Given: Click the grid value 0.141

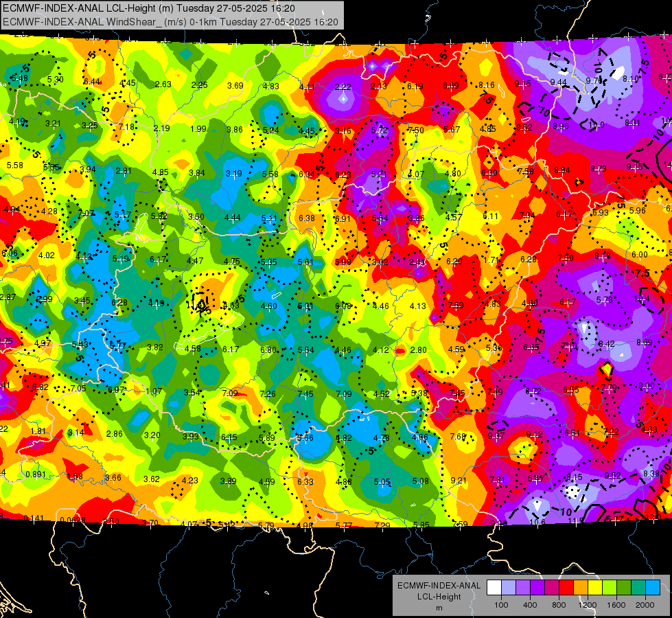Looking at the screenshot, I should (34, 518).
